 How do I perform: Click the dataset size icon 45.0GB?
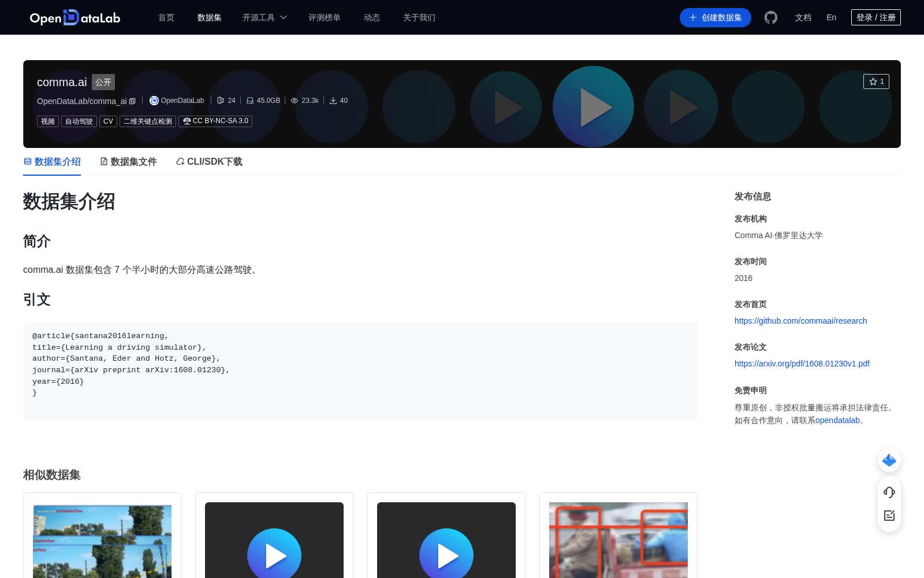[x=250, y=101]
